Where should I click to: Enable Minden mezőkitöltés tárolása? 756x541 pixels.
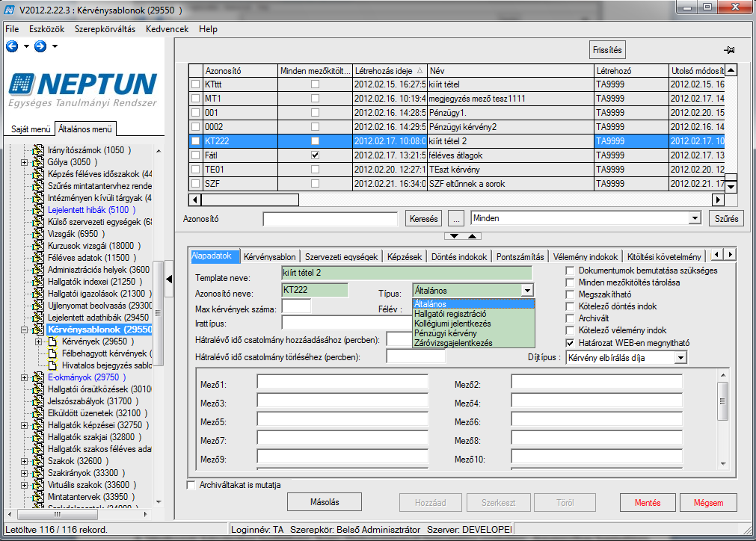571,282
